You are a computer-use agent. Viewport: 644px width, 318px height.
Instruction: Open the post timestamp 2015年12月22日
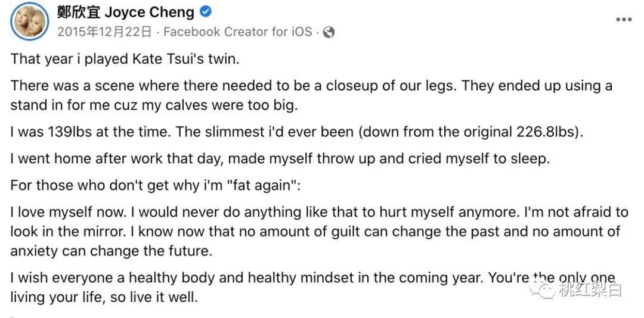104,32
